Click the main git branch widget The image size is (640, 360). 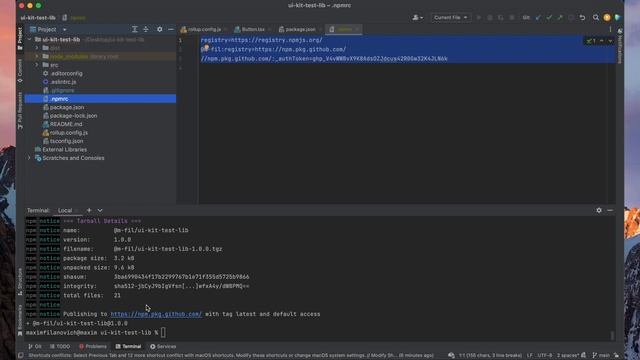click(x=601, y=356)
